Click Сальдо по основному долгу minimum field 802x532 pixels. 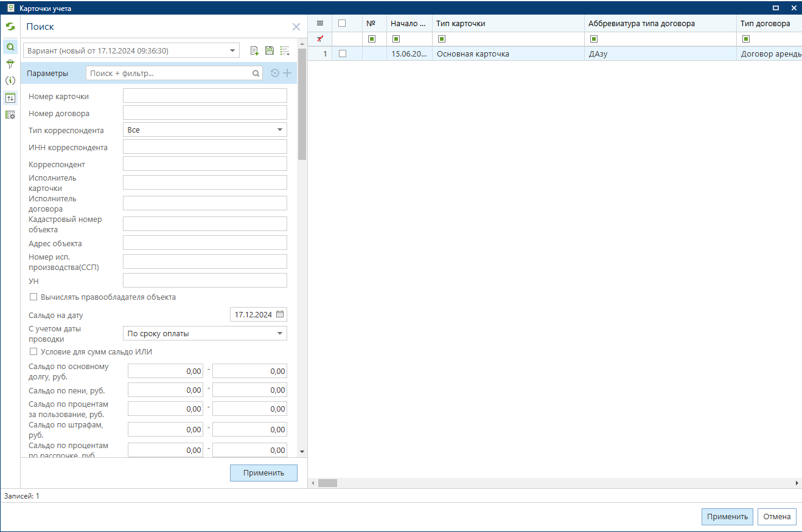(x=166, y=371)
